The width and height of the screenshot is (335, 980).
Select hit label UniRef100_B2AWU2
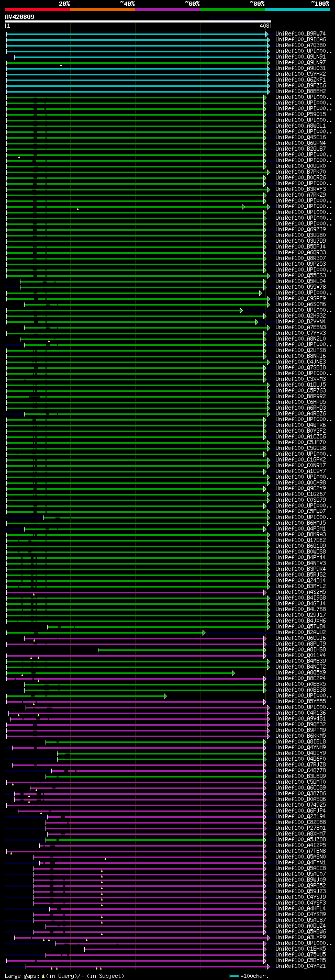click(300, 633)
